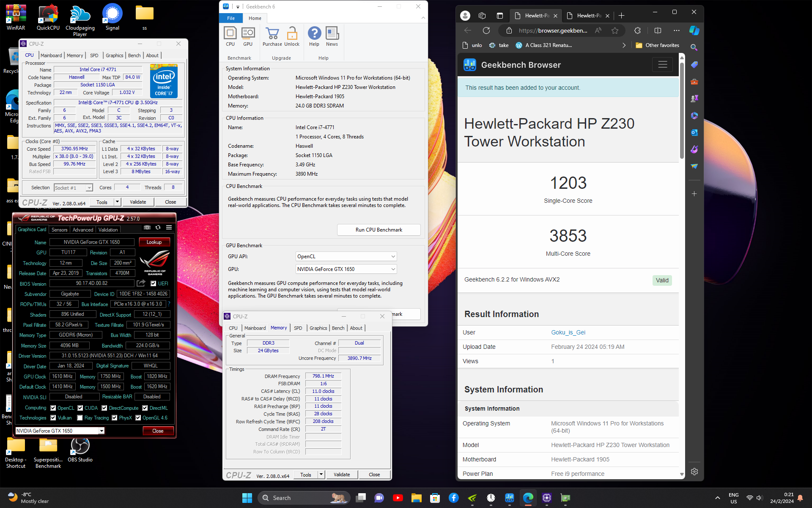Image resolution: width=812 pixels, height=508 pixels.
Task: Expand Tools arrow in upper CPU-Z window
Action: 117,202
